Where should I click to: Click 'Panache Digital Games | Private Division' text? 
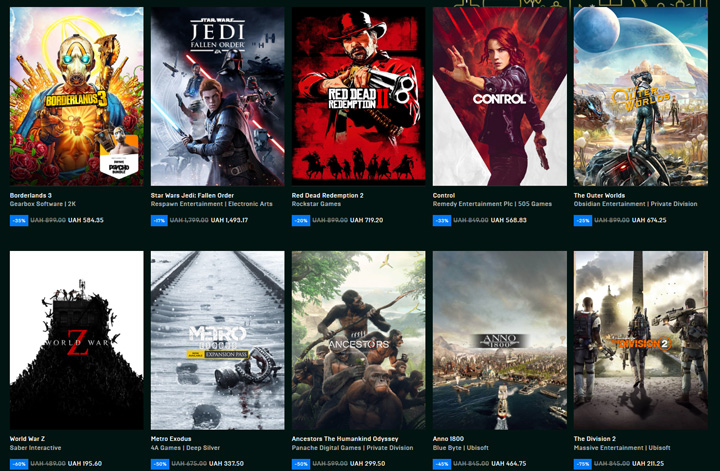click(x=352, y=448)
